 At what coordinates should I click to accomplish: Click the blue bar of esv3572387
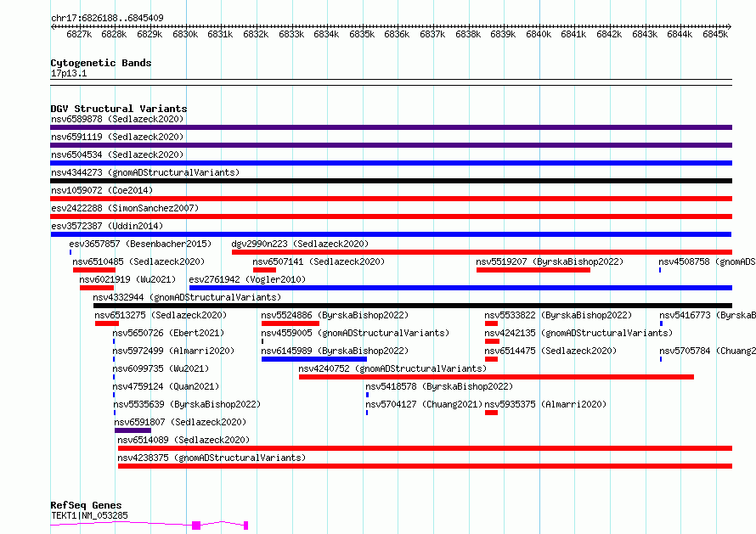[x=391, y=234]
